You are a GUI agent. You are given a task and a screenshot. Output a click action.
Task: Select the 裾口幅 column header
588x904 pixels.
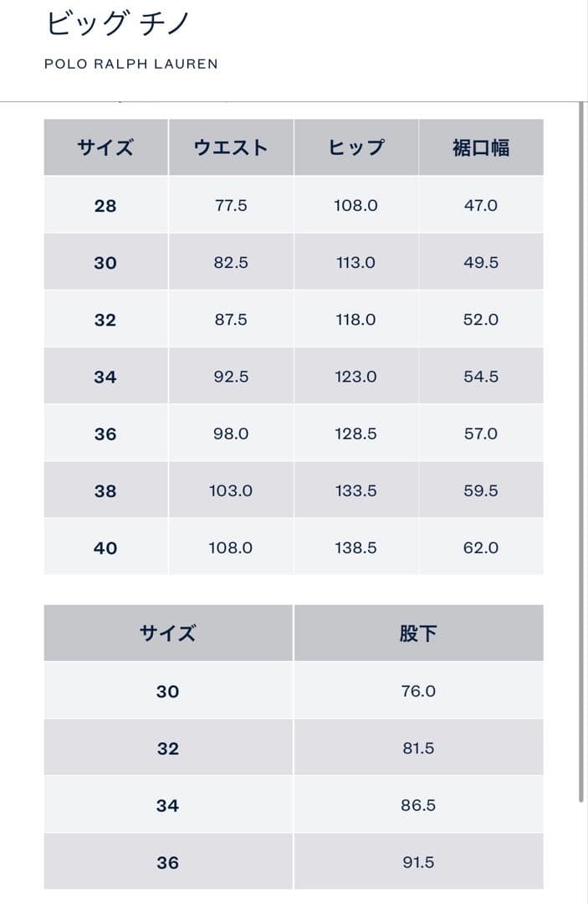(x=480, y=148)
